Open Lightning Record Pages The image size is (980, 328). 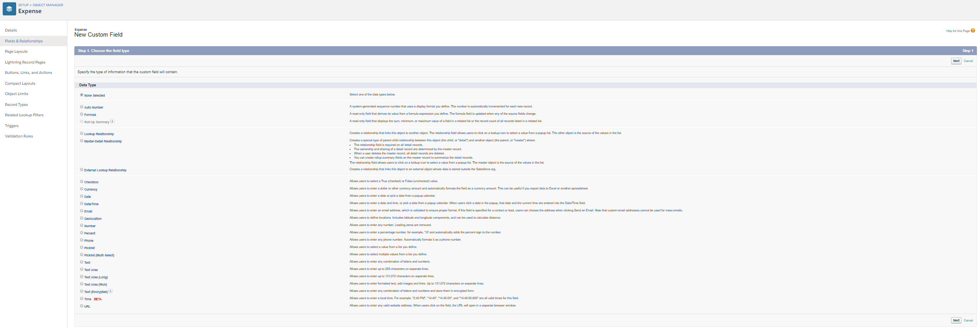(25, 62)
